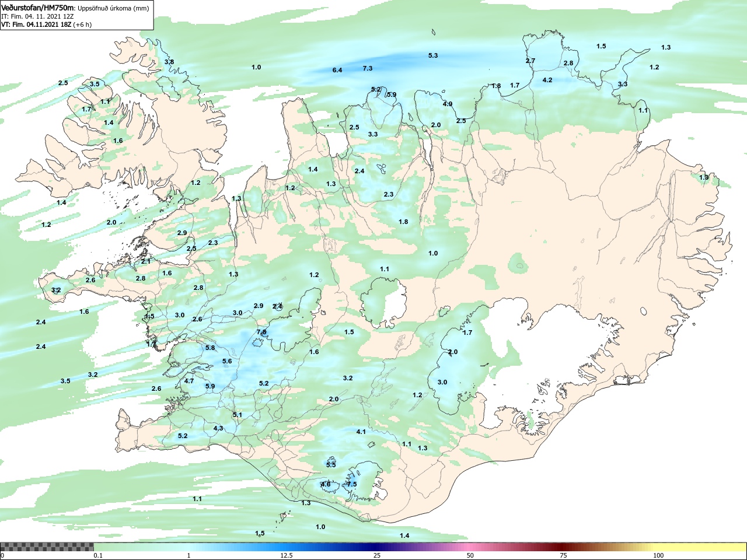The image size is (747, 560).
Task: Click the 4.2 precipitation value
Action: tap(547, 80)
